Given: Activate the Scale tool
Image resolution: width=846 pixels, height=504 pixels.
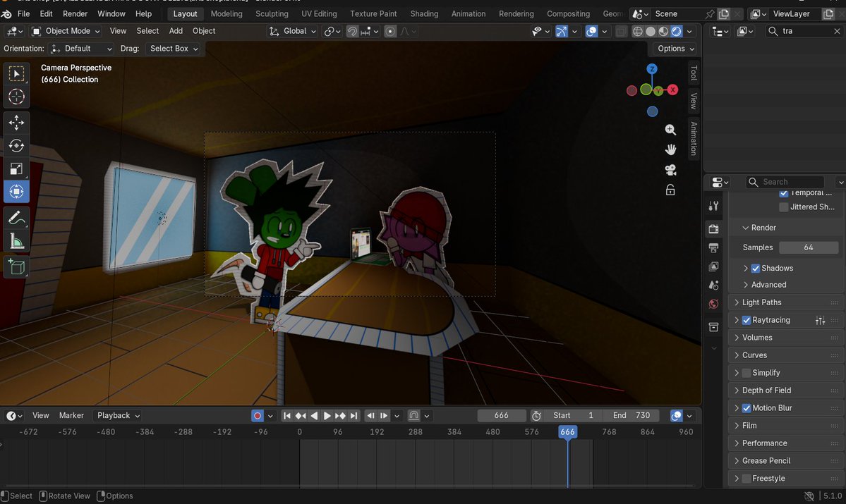Looking at the screenshot, I should (16, 168).
